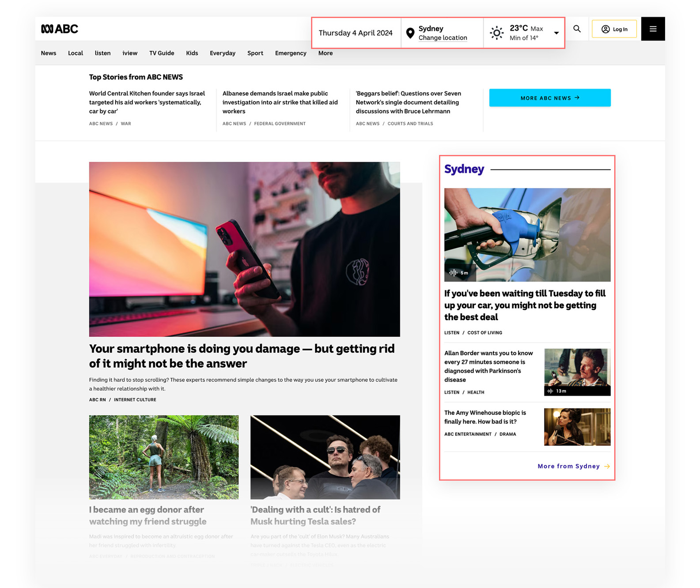Open the egg donor article headline
The width and height of the screenshot is (700, 588).
click(x=148, y=516)
